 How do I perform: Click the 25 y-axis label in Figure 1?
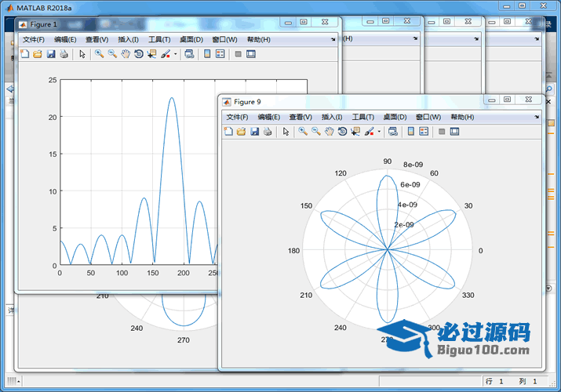click(x=53, y=80)
